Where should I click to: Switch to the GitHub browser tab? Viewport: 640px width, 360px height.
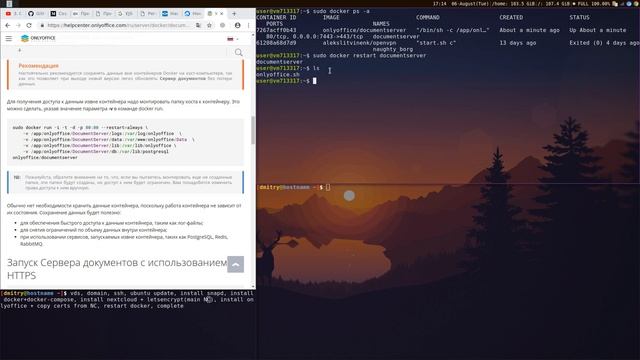click(x=36, y=13)
